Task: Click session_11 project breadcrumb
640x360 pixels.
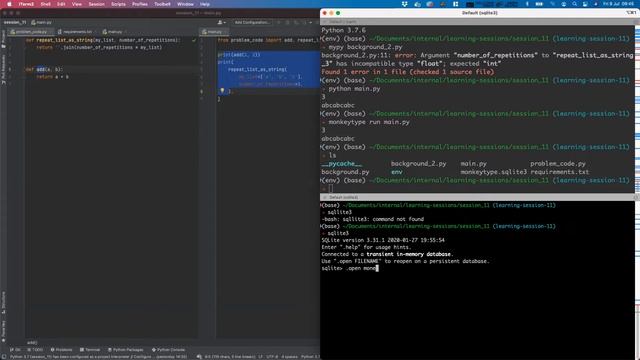Action: coord(15,22)
